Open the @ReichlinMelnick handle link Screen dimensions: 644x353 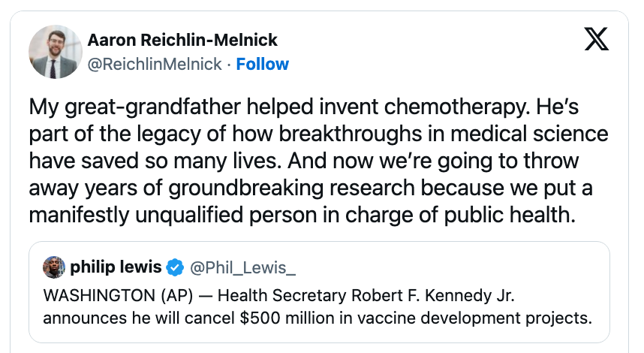coord(155,65)
